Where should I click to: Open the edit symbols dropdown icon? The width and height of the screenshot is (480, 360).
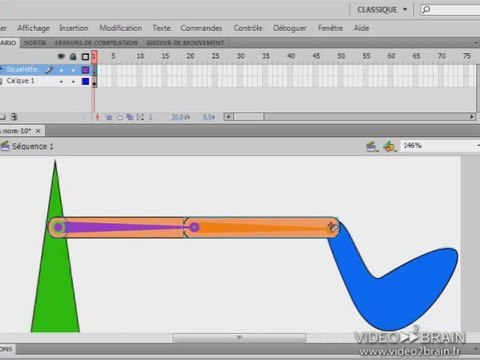(x=389, y=146)
